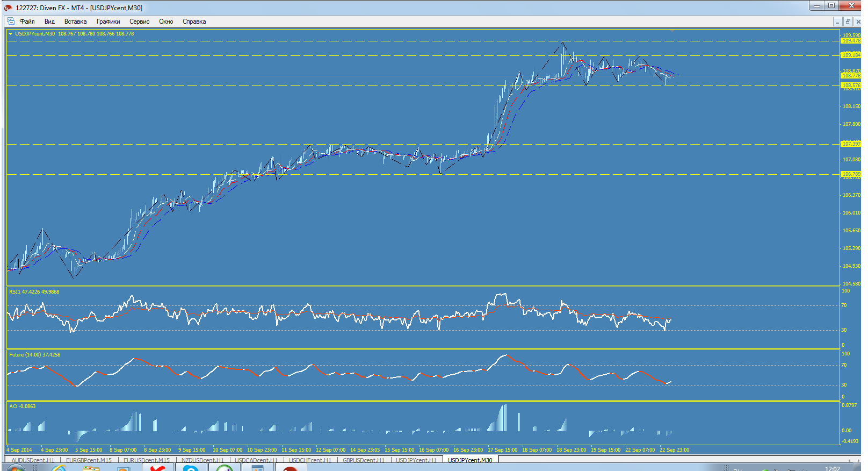Click the Windows Start button
The width and height of the screenshot is (868, 471).
pos(15,468)
